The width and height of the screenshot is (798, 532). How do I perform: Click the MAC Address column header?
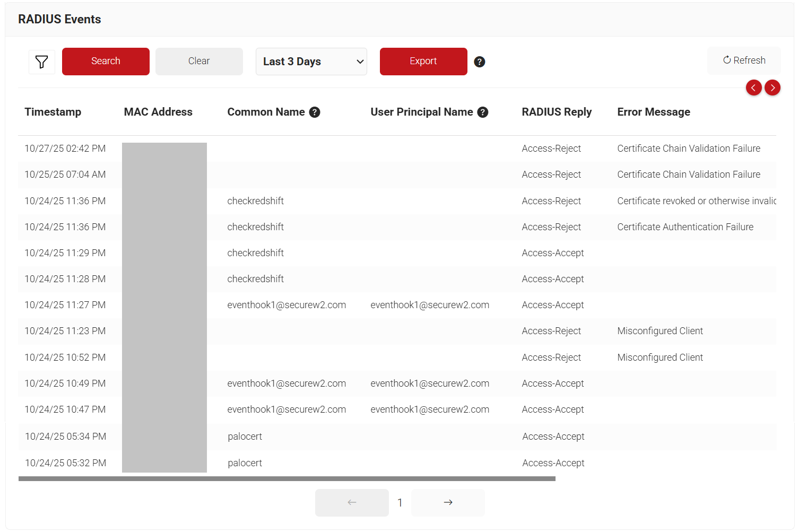tap(158, 112)
